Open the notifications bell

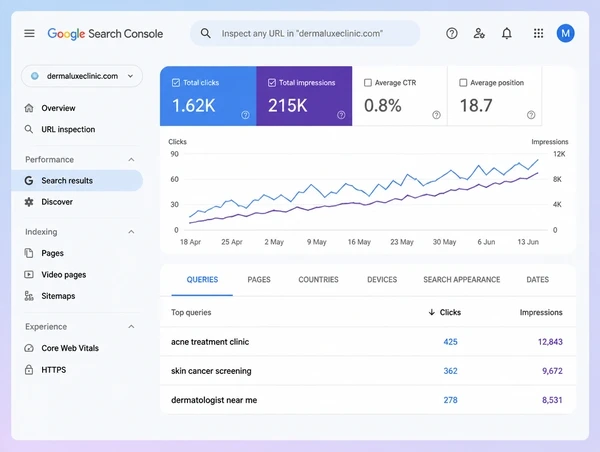tap(507, 34)
